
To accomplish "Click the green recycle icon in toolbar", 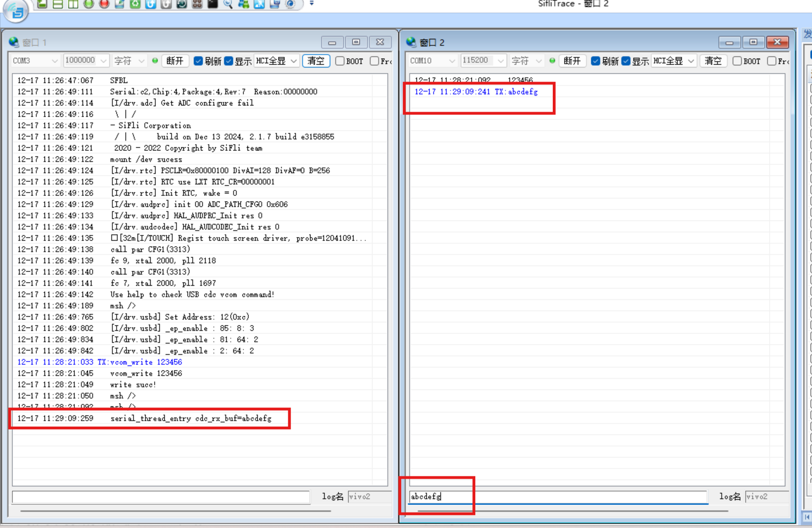I will click(135, 4).
